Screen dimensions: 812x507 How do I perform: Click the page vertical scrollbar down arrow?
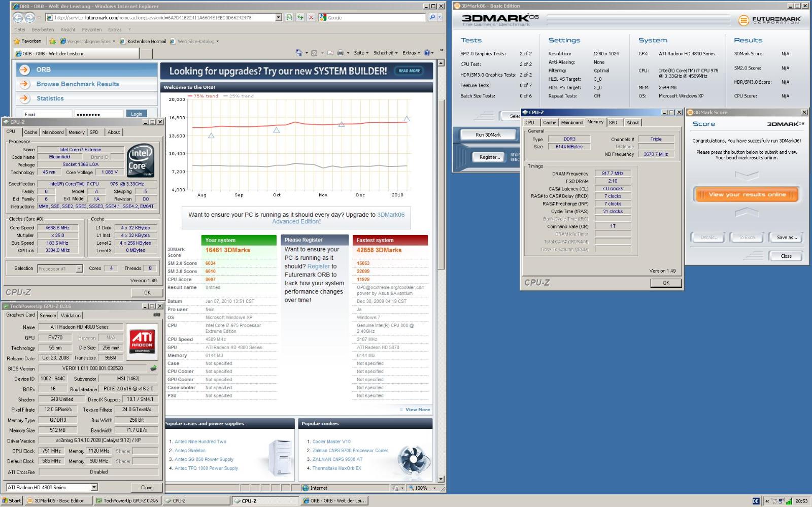pyautogui.click(x=441, y=479)
